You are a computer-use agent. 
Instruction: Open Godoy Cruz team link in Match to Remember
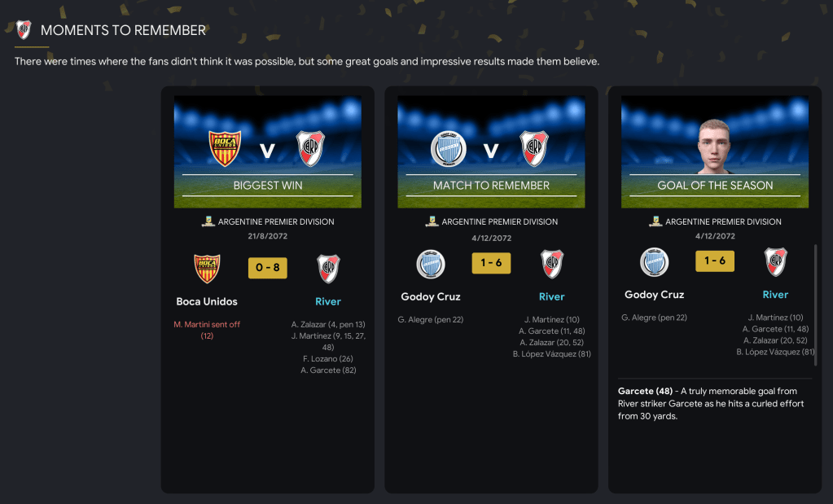pos(430,297)
